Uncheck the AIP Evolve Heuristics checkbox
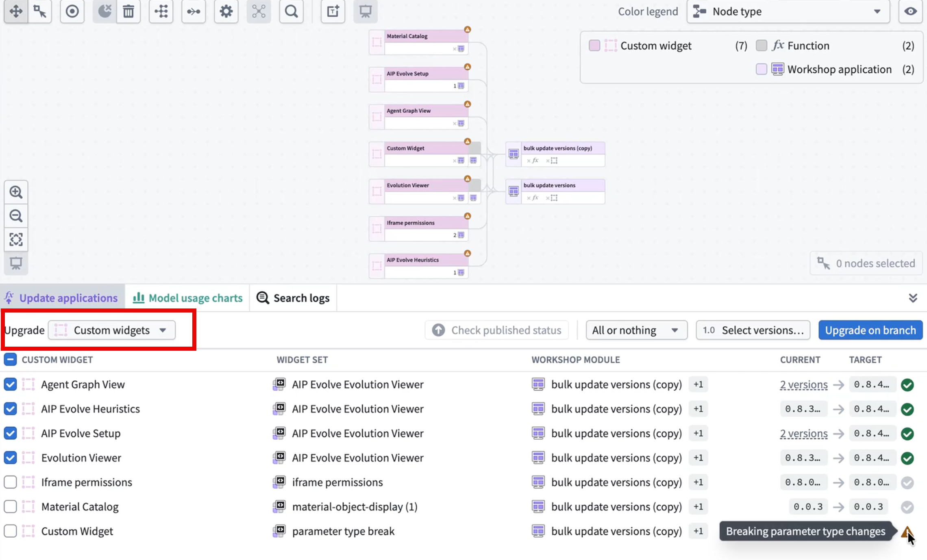 click(10, 408)
